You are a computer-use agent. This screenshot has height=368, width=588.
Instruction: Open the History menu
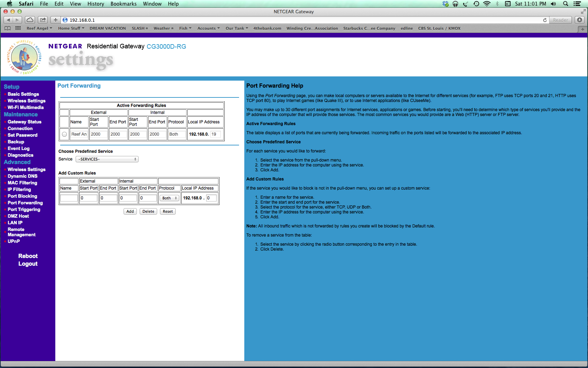[96, 4]
